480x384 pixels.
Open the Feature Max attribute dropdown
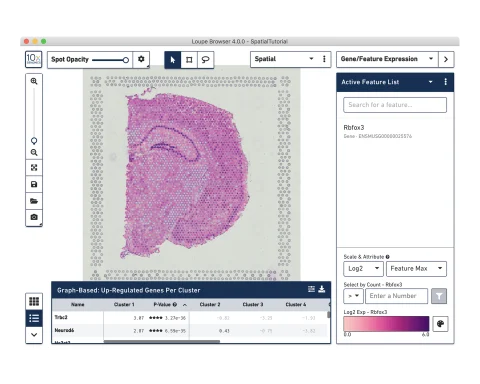tap(416, 269)
